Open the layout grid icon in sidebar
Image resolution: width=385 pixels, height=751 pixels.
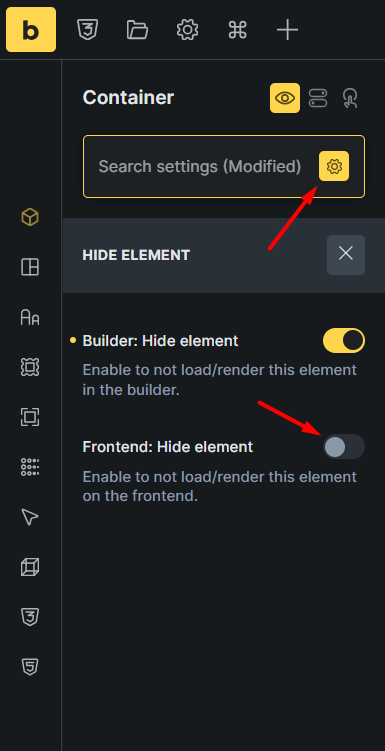click(30, 267)
